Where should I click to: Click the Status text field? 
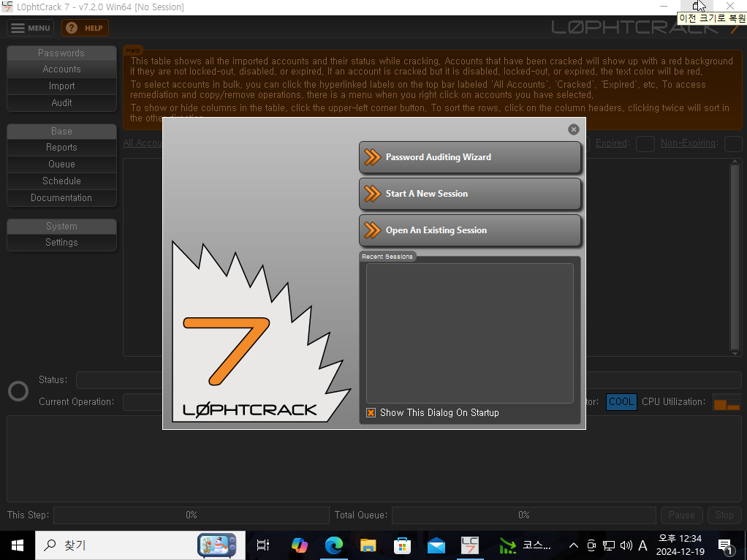click(x=119, y=380)
